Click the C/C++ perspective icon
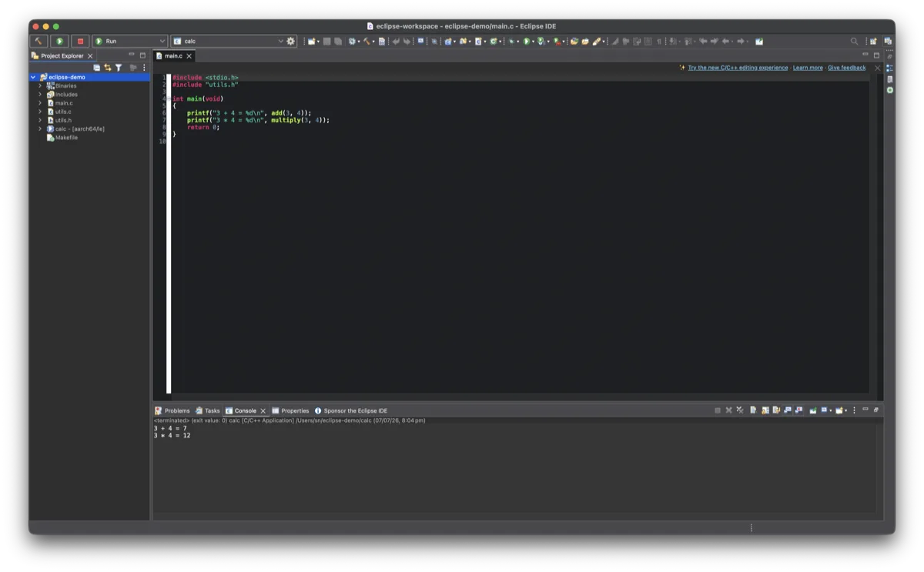This screenshot has width=924, height=572. coord(888,41)
